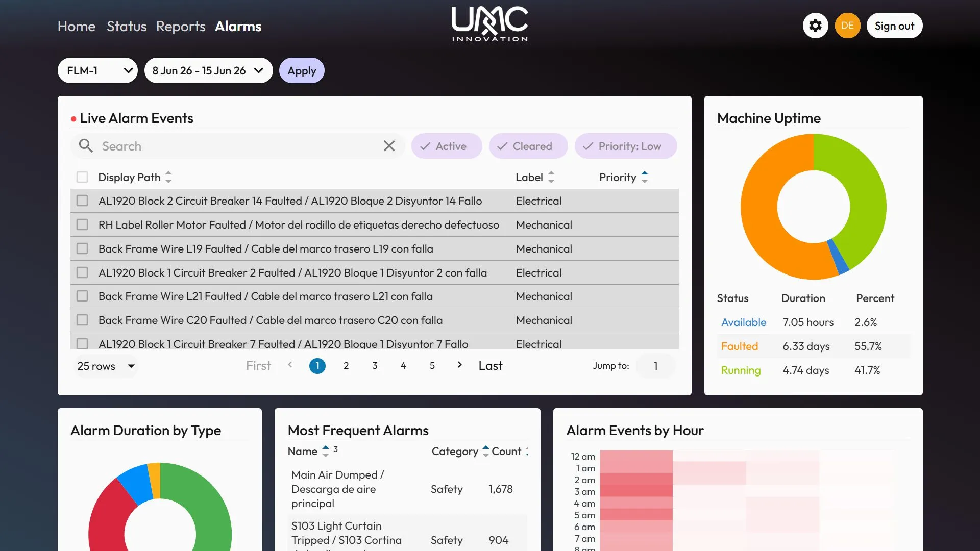Click the S103 Light Curtain Tripped alarm

[347, 535]
